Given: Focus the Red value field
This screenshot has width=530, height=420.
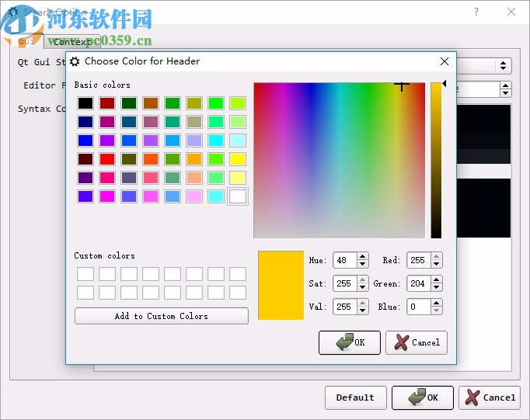Looking at the screenshot, I should [x=419, y=260].
